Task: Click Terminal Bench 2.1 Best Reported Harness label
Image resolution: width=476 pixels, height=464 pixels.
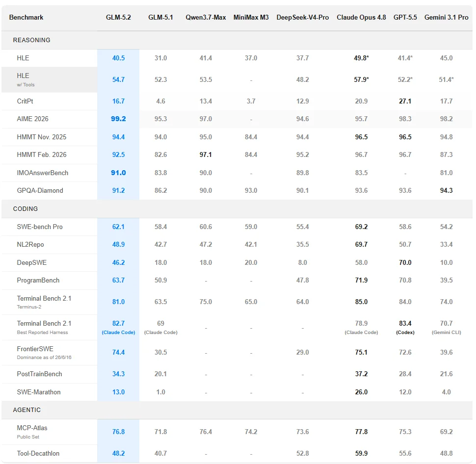Action: click(44, 328)
